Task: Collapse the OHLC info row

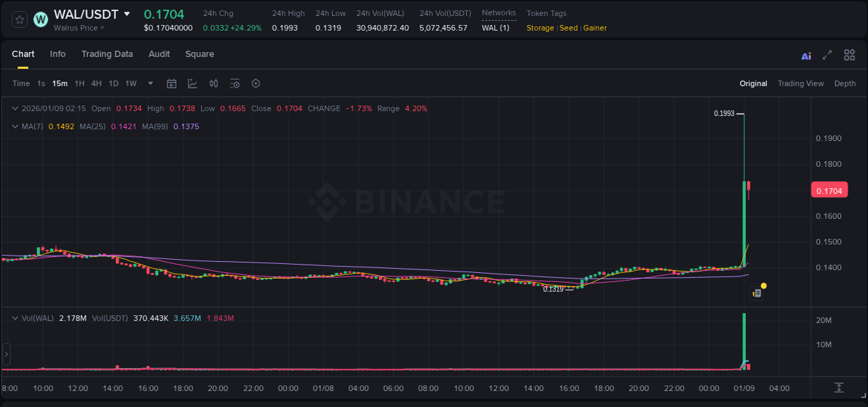Action: (x=15, y=108)
